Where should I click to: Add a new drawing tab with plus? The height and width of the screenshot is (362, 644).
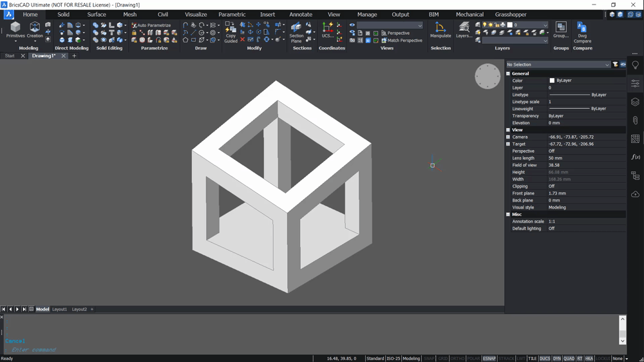[x=74, y=56]
